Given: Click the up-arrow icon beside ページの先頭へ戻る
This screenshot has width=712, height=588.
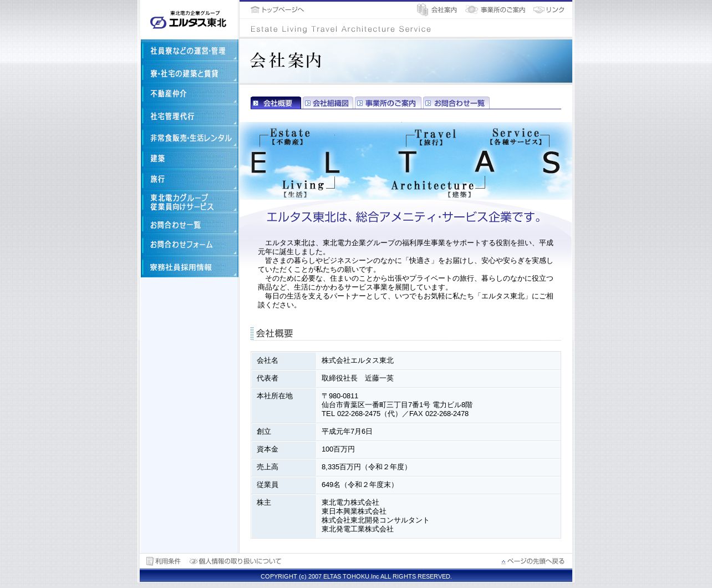Looking at the screenshot, I should click(504, 561).
